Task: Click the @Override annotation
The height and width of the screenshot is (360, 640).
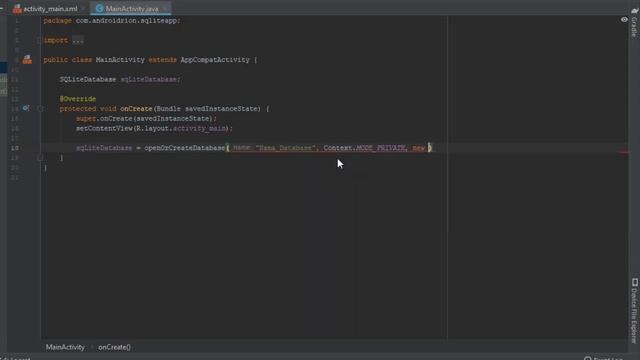Action: tap(78, 99)
